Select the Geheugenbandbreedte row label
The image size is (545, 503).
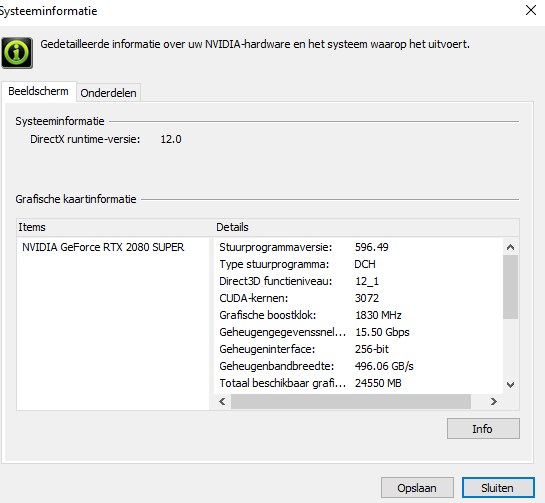(x=277, y=366)
